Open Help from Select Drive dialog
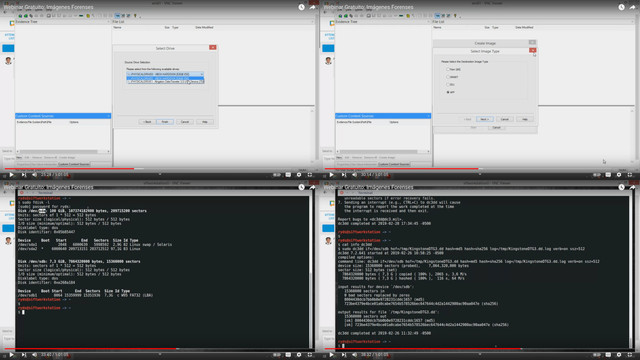This screenshot has height=360, width=640. [204, 122]
